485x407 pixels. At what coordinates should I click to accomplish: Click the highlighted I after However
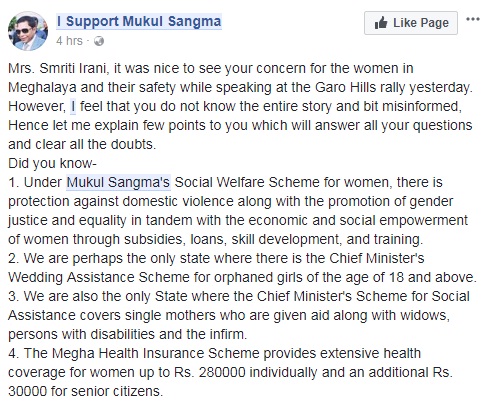click(x=73, y=107)
